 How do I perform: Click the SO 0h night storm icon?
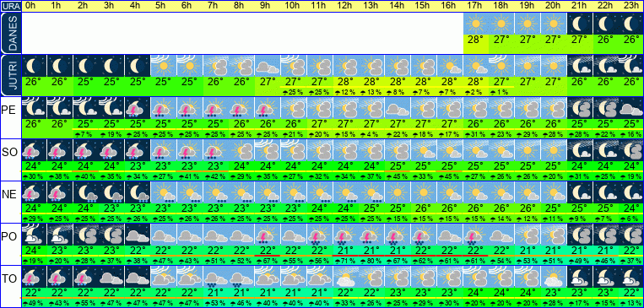(34, 150)
